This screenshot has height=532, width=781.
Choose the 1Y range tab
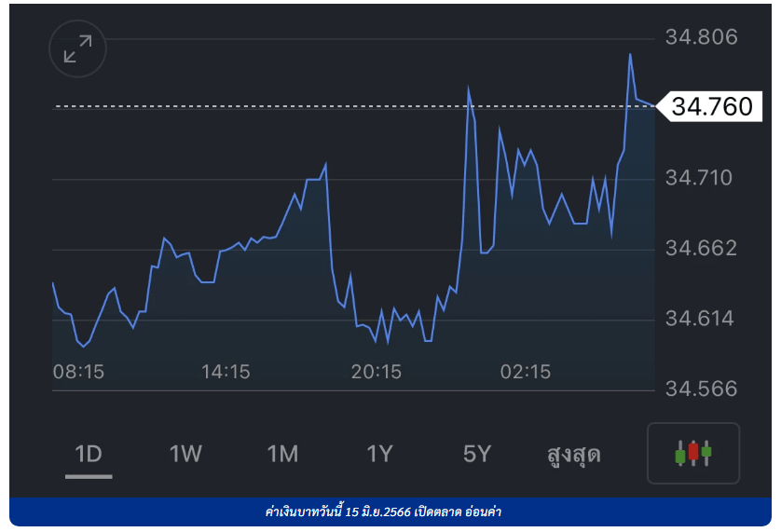(379, 455)
